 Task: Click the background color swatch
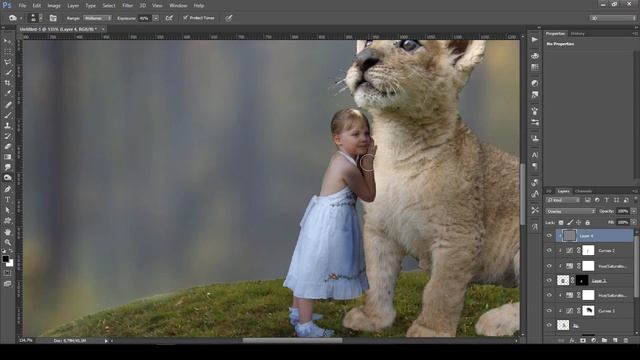[9, 263]
